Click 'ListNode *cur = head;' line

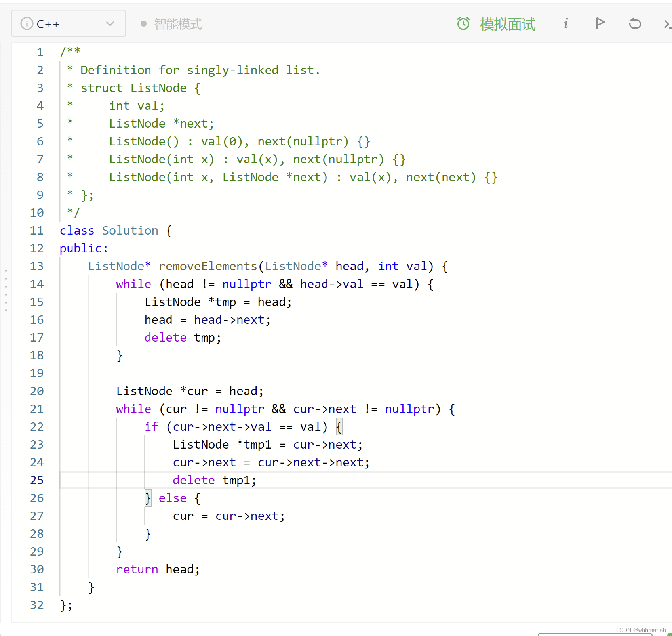(x=190, y=391)
